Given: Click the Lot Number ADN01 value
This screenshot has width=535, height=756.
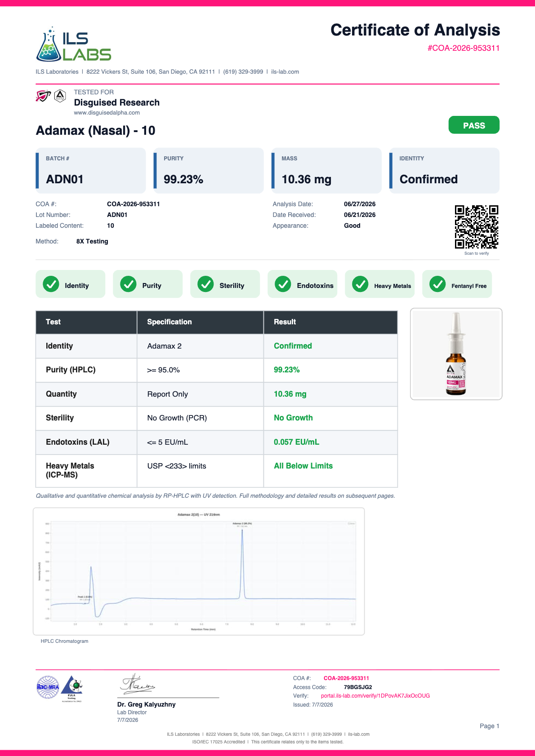Looking at the screenshot, I should point(117,215).
